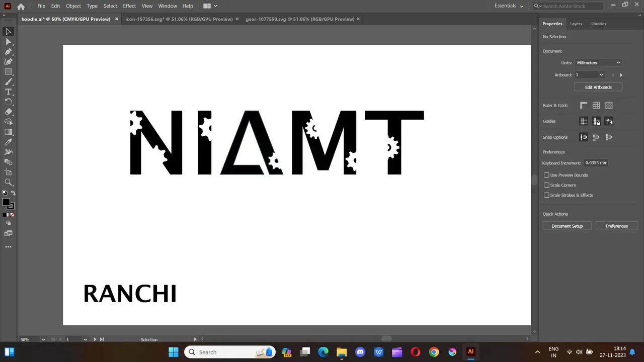Enable Use Preview Bounds checkbox
Viewport: 644px width, 362px height.
point(546,175)
